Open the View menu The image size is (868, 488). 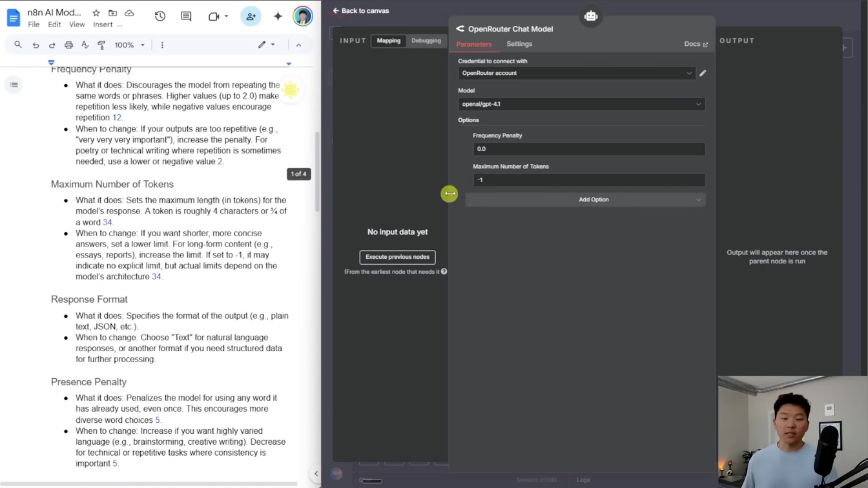point(77,25)
